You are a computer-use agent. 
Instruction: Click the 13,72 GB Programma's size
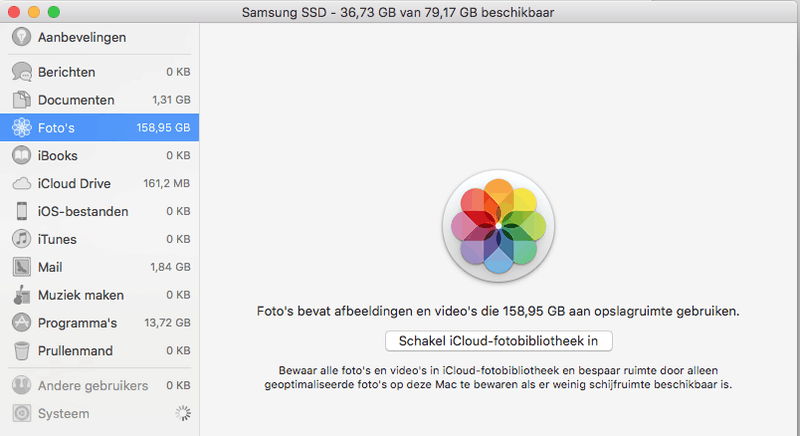tap(167, 323)
